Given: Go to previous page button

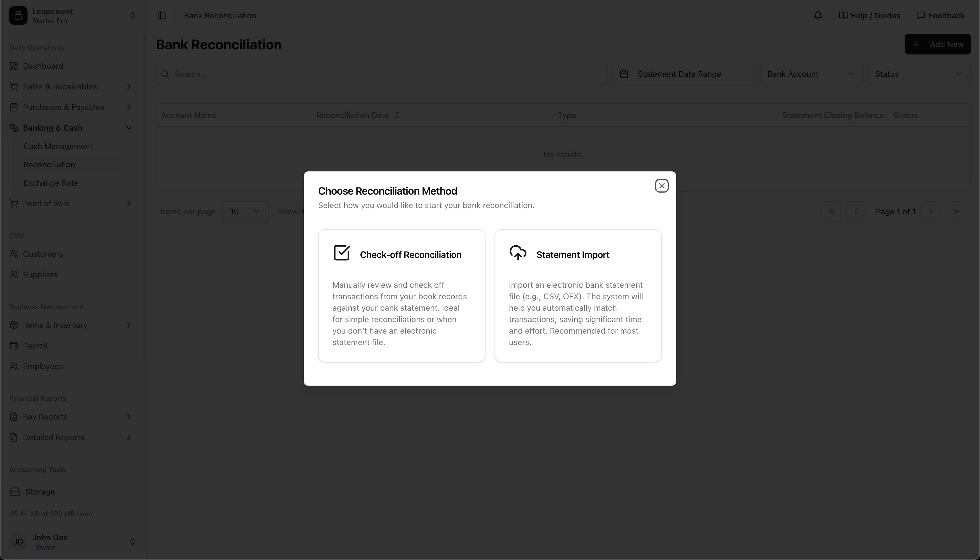Looking at the screenshot, I should pos(856,212).
